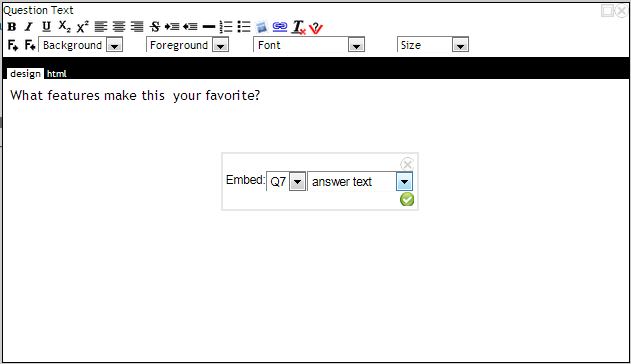631x364 pixels.
Task: Confirm embed with the green checkmark
Action: click(x=407, y=199)
